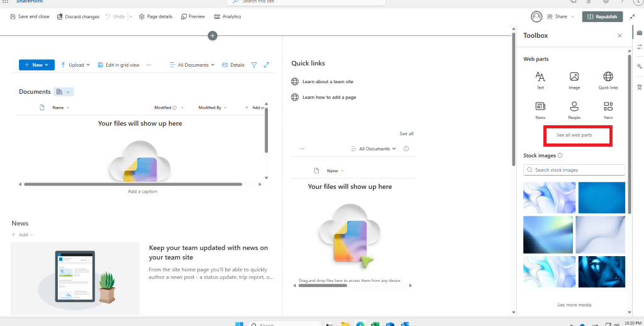Select the solid blue textured stock image
The width and height of the screenshot is (644, 326).
point(602,198)
